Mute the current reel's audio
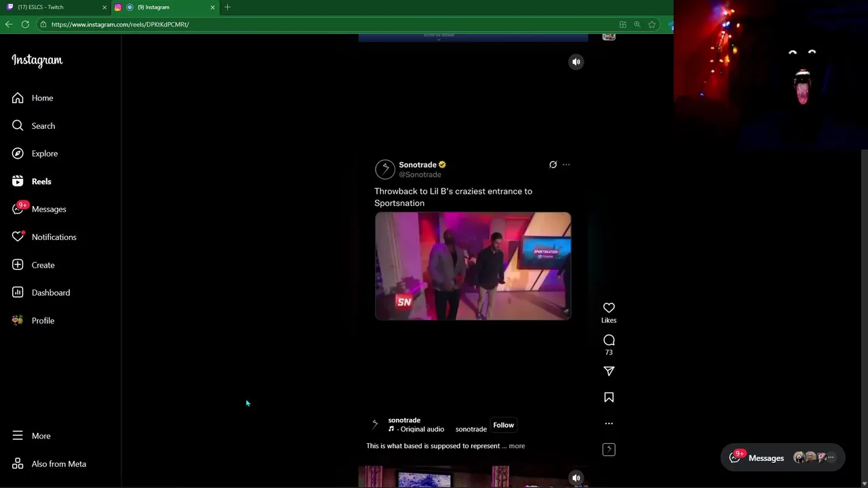Viewport: 868px width, 488px height. coord(576,62)
